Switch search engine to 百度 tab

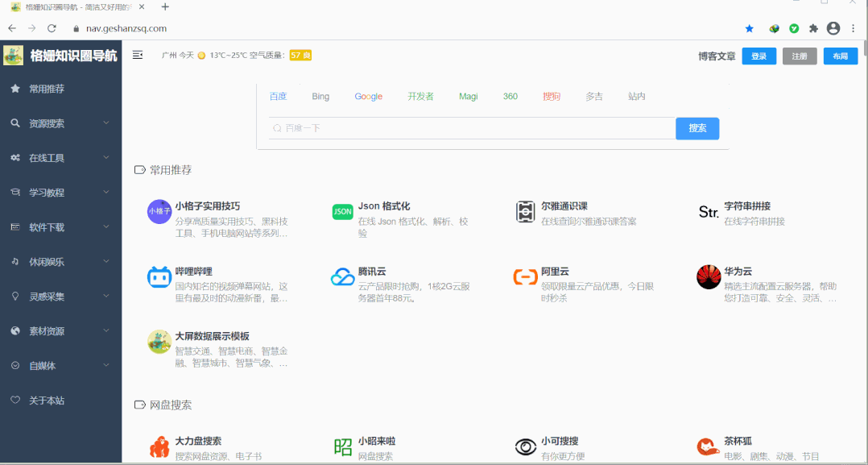click(278, 97)
